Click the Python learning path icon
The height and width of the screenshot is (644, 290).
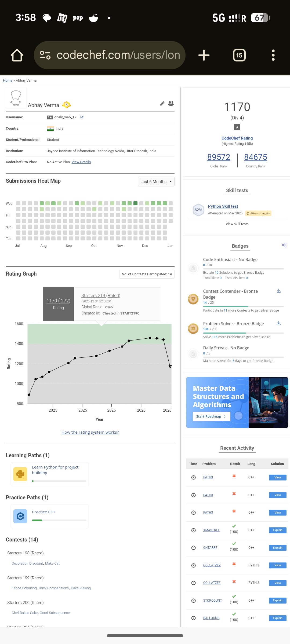click(x=20, y=474)
